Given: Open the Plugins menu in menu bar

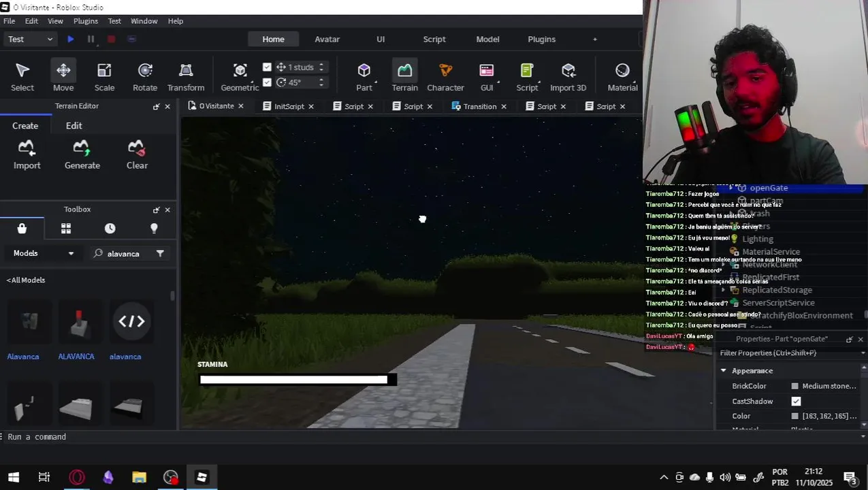Looking at the screenshot, I should (86, 21).
